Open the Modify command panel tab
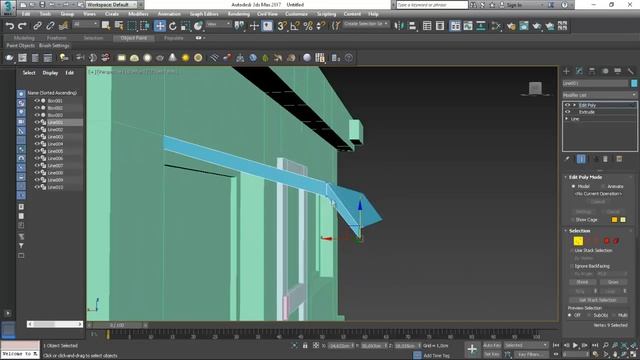640x360 pixels. click(579, 71)
